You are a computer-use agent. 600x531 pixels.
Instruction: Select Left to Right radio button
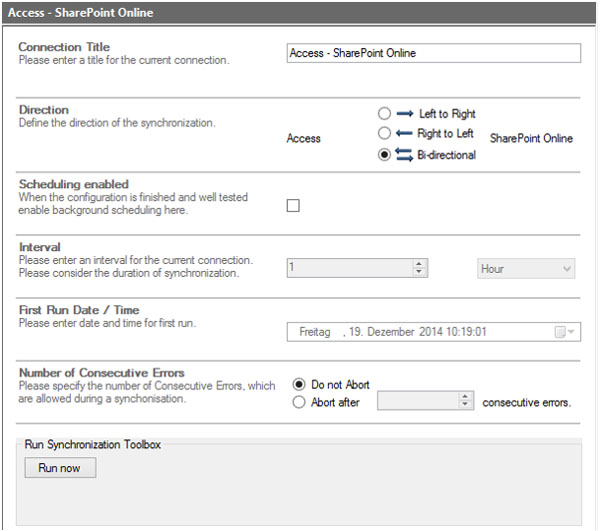click(x=384, y=114)
